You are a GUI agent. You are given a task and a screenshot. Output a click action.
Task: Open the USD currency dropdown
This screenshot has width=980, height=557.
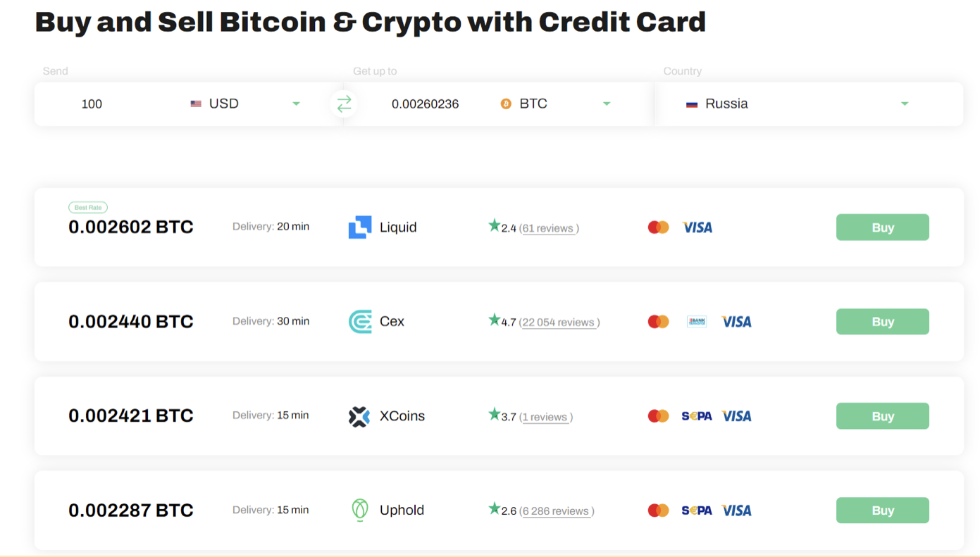point(296,104)
